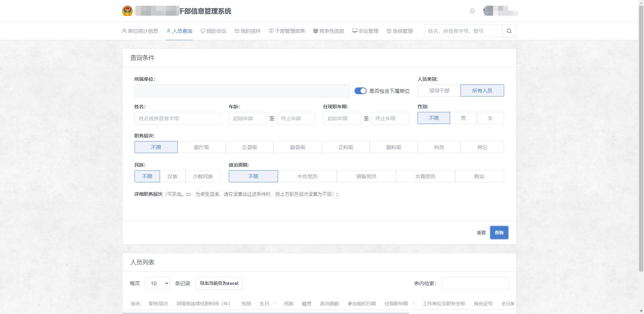Click the notification bell icon

pyautogui.click(x=472, y=11)
